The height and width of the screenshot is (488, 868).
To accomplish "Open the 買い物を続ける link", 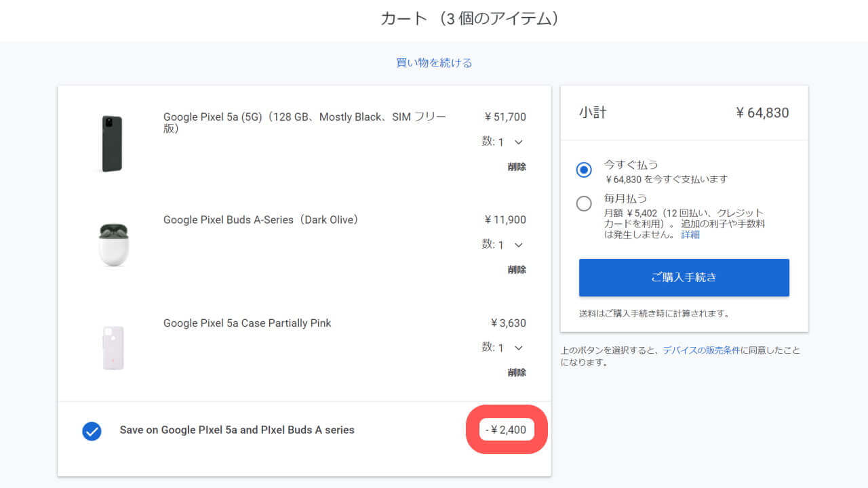I will tap(433, 62).
